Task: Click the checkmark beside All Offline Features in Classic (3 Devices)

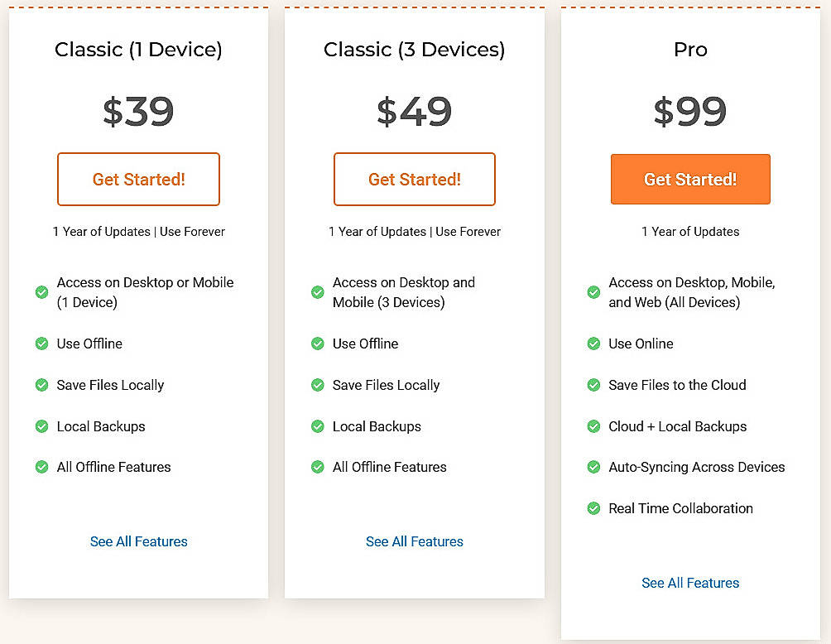Action: pos(318,467)
